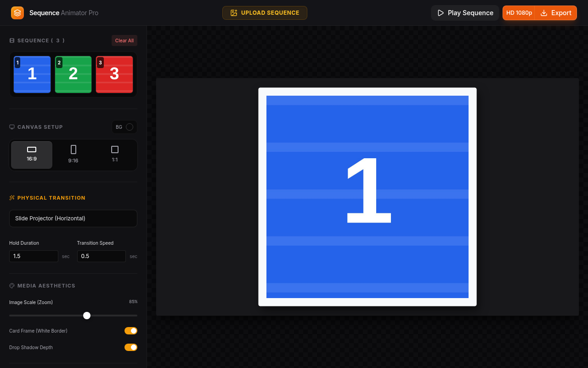This screenshot has height=368, width=588.
Task: Select the red thumbnail numbered 3
Action: [114, 75]
